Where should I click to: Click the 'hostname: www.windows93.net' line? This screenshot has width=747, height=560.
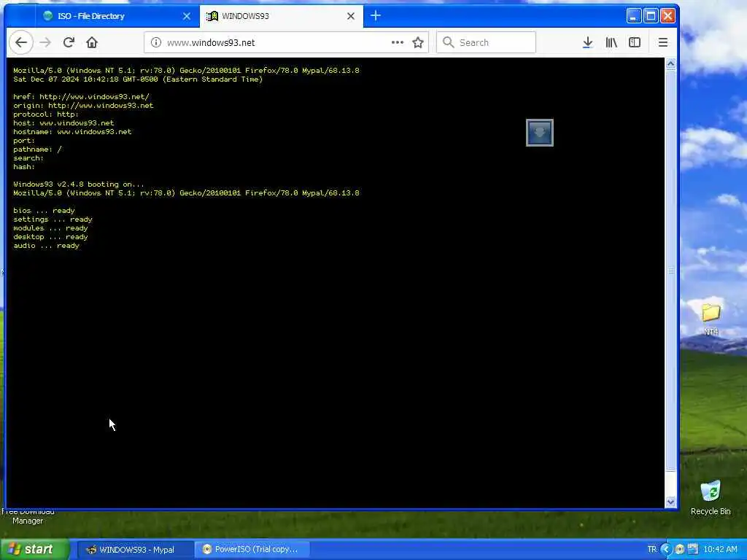click(72, 132)
